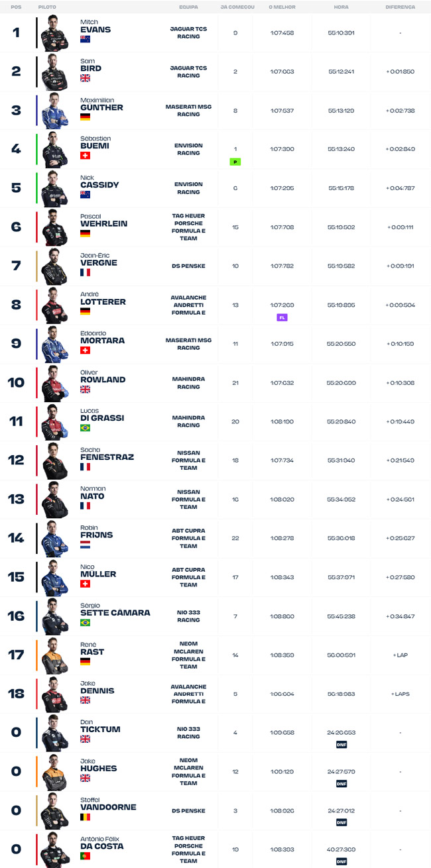Click the Diferença column header

tap(400, 7)
